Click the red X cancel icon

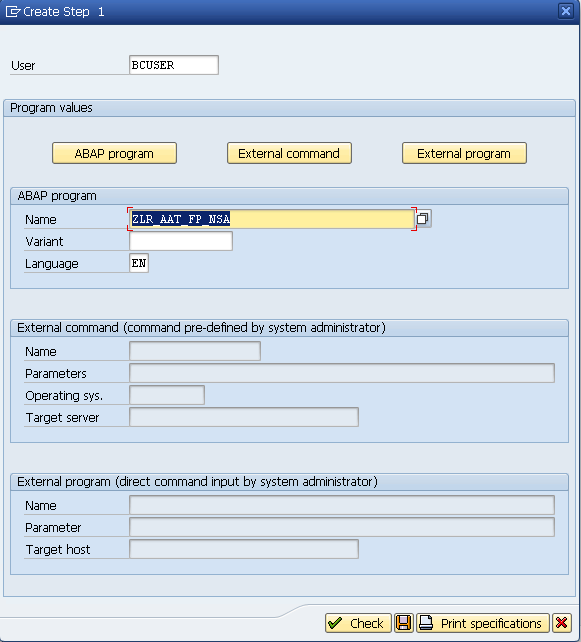coord(561,623)
